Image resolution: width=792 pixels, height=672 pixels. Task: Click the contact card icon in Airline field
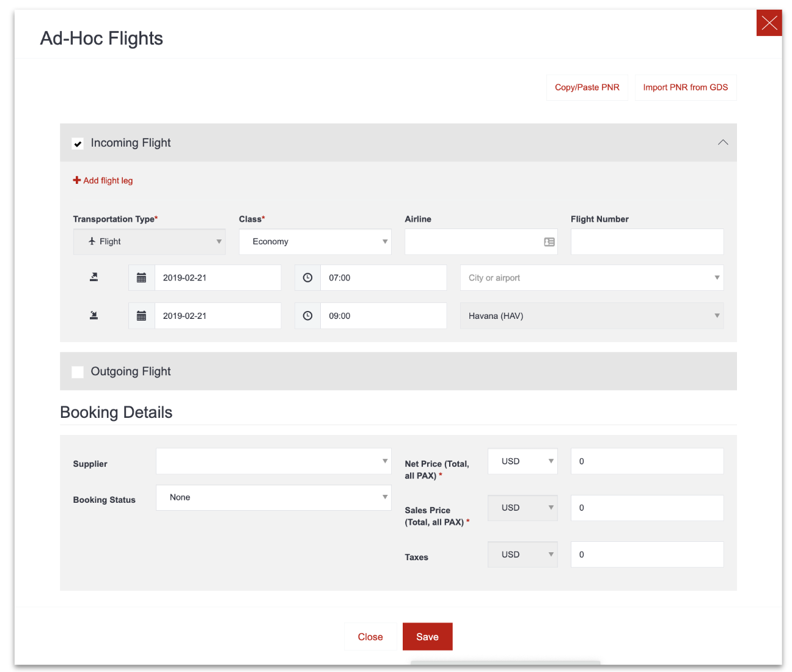click(549, 242)
